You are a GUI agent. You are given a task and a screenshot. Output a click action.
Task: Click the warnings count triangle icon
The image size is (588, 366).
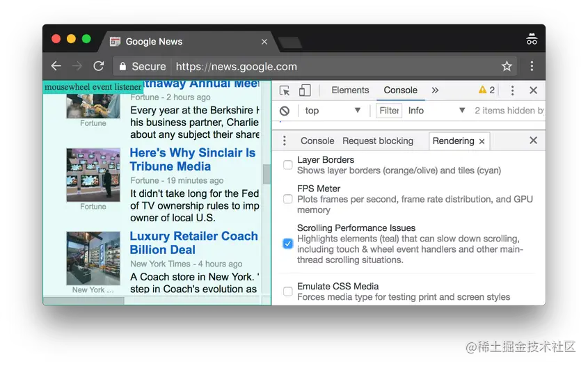pyautogui.click(x=482, y=90)
